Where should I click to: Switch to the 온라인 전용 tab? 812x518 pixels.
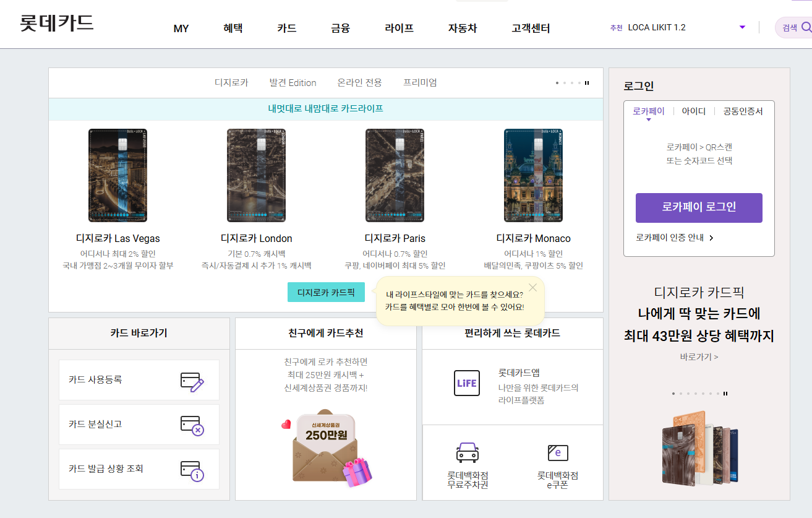point(360,82)
